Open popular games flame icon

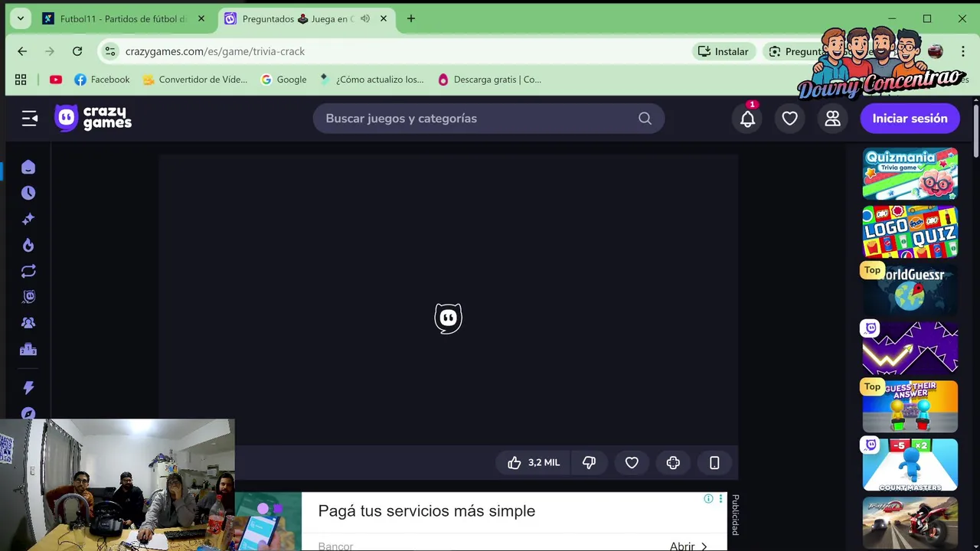(28, 246)
